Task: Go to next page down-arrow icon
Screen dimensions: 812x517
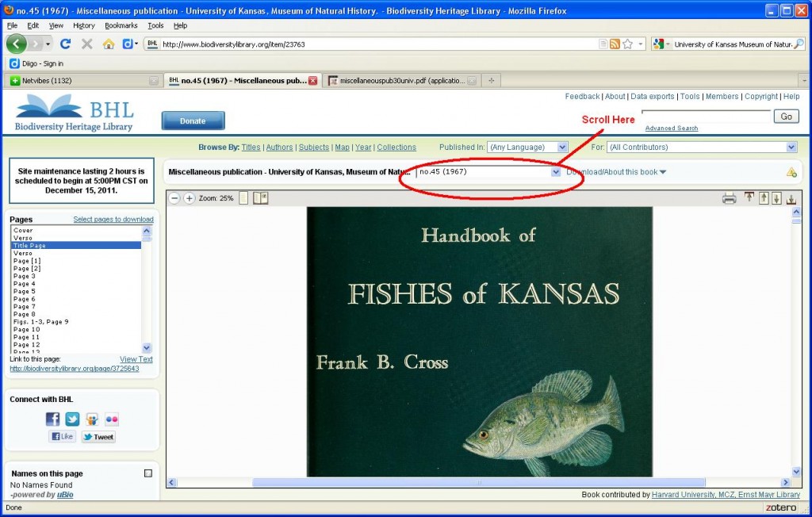Action: point(776,198)
